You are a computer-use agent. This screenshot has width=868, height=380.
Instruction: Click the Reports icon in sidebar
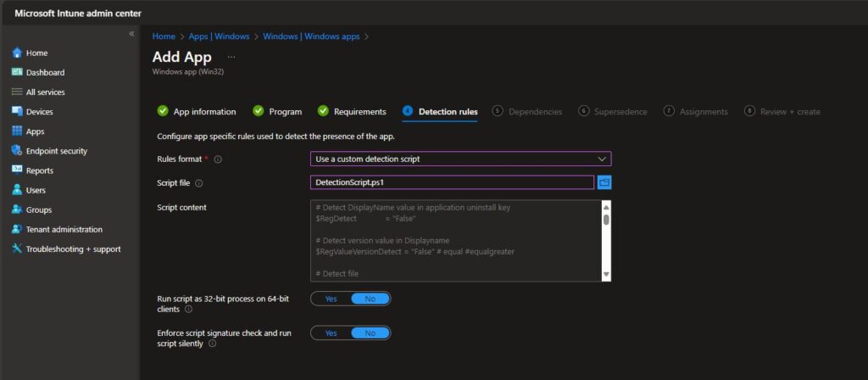click(x=17, y=170)
